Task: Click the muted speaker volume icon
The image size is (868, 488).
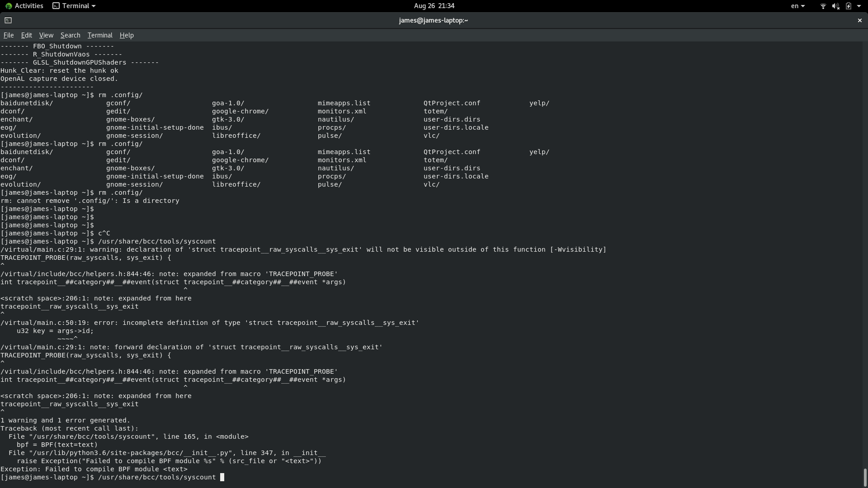Action: click(835, 6)
